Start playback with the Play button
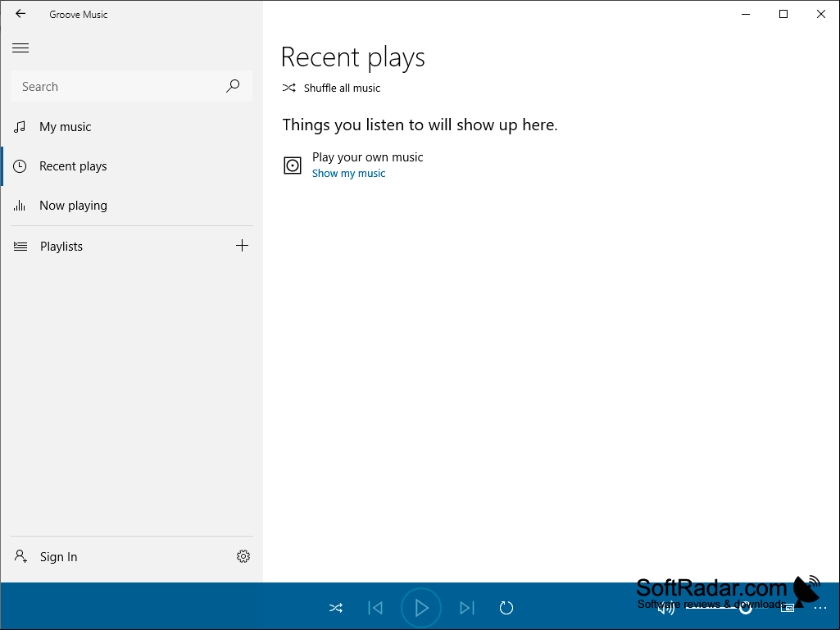 click(x=421, y=608)
